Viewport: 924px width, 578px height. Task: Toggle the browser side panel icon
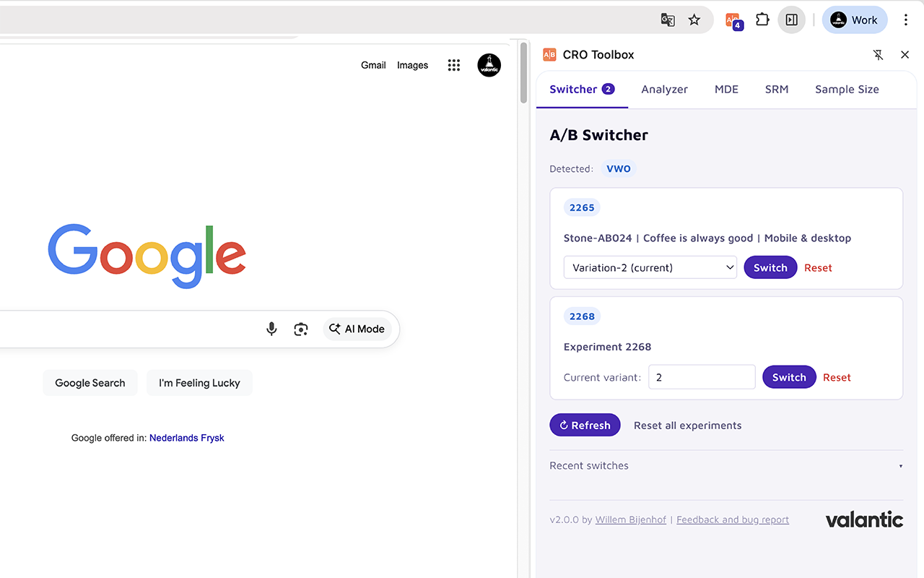(791, 20)
